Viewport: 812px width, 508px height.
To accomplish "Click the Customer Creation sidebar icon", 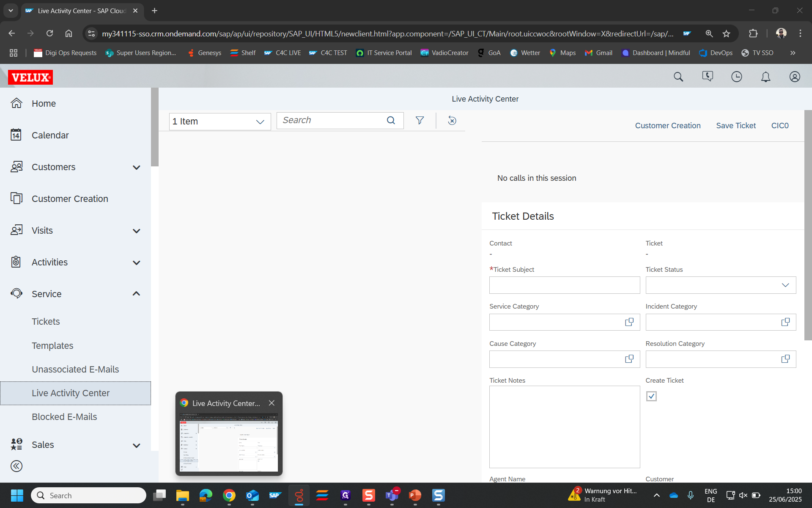I will coord(16,198).
